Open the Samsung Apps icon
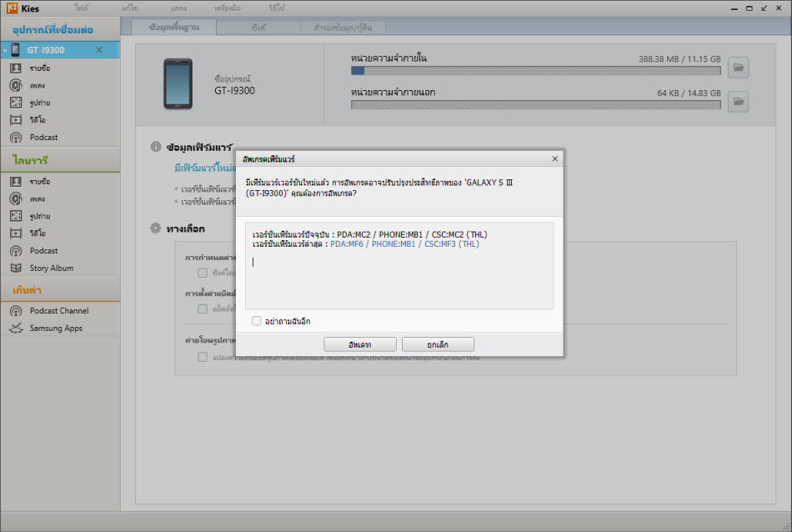The width and height of the screenshot is (792, 532). click(x=16, y=328)
